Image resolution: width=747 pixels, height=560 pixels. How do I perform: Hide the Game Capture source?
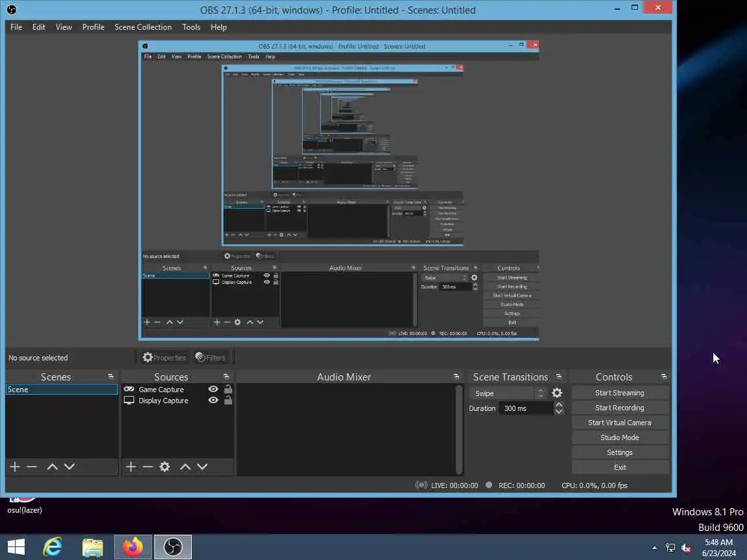point(213,389)
